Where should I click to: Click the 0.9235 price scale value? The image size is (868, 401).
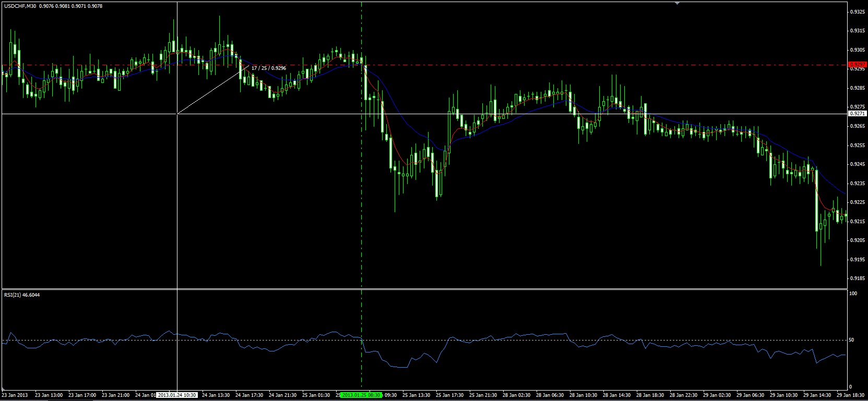[857, 184]
